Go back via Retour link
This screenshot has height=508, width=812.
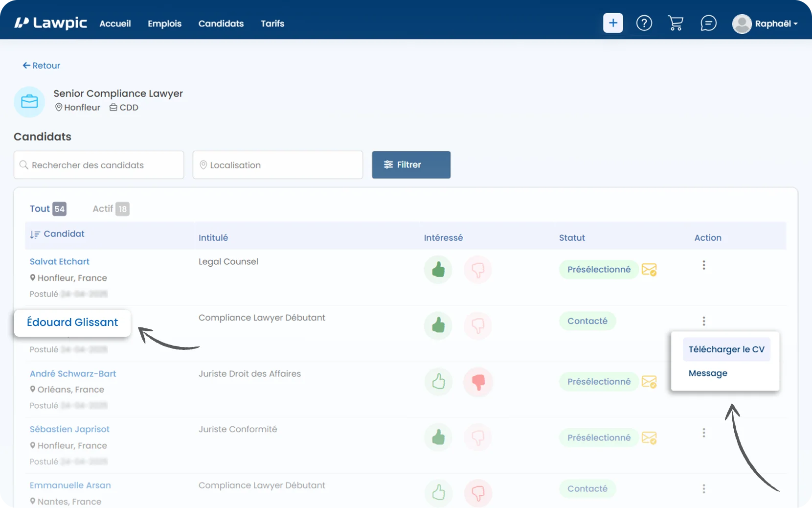coord(42,66)
